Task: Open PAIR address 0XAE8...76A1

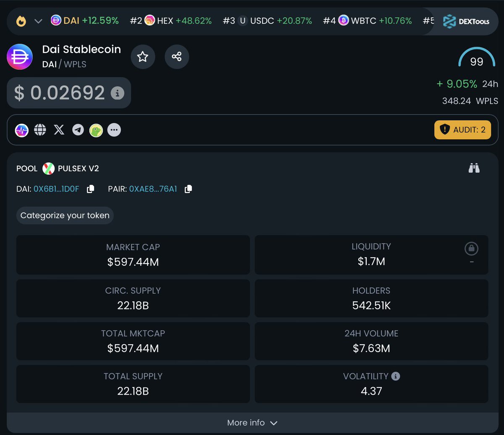Action: click(x=153, y=189)
